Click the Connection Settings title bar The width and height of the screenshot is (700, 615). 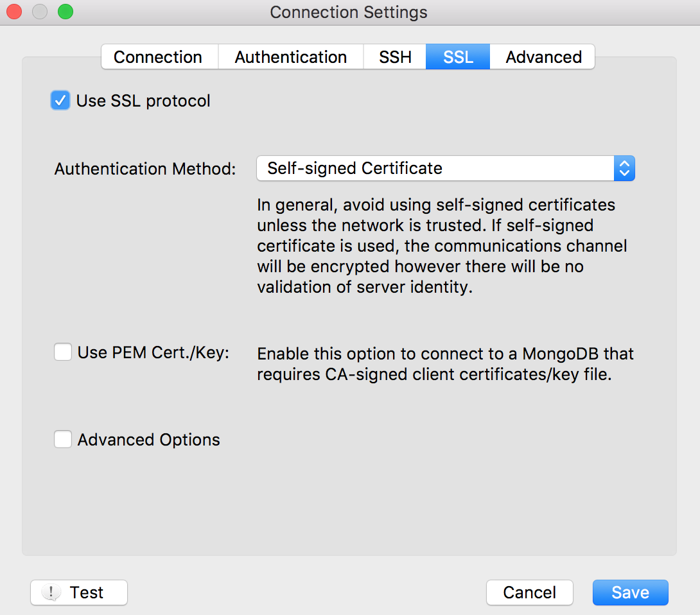click(x=349, y=12)
